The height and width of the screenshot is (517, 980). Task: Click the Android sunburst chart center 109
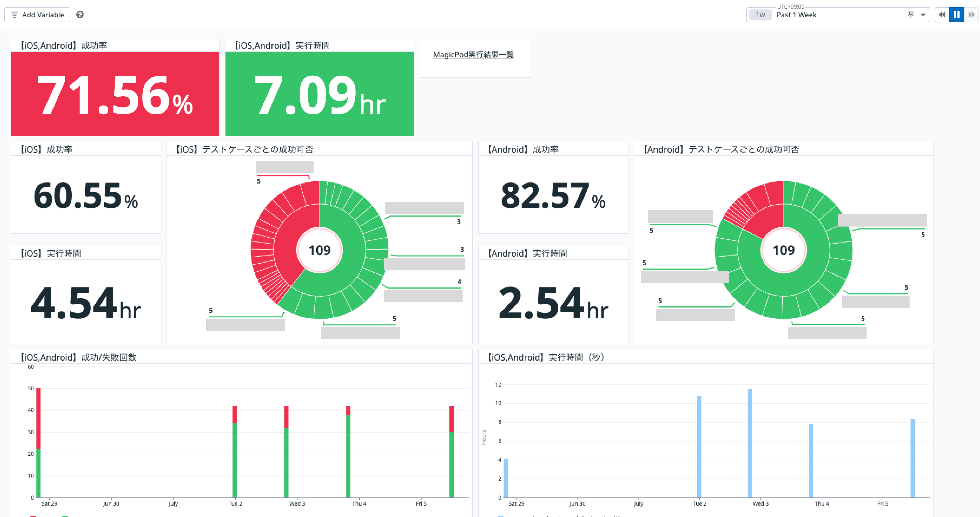pos(783,250)
